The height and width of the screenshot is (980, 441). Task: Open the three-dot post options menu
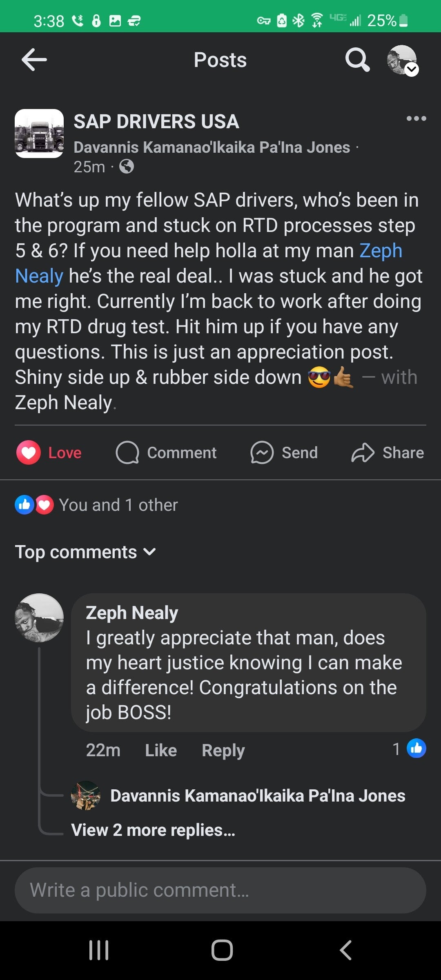click(x=416, y=118)
